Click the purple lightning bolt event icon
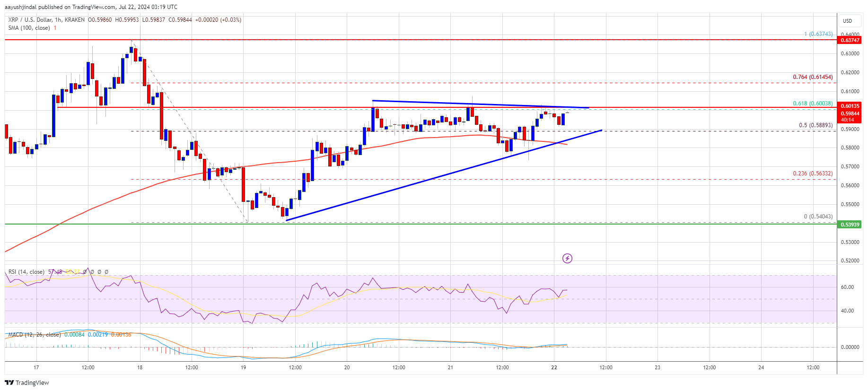Image resolution: width=868 pixels, height=391 pixels. (x=567, y=258)
